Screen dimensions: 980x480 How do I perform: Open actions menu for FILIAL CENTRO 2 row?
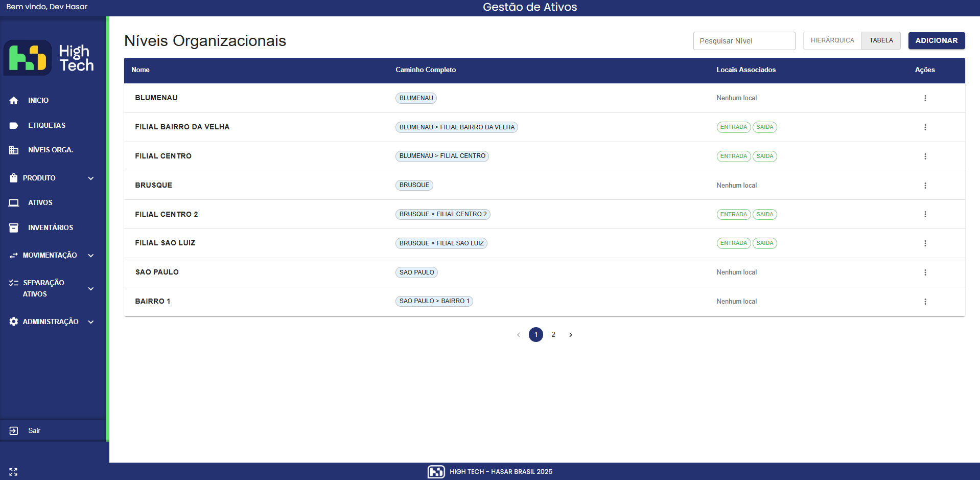(x=925, y=214)
